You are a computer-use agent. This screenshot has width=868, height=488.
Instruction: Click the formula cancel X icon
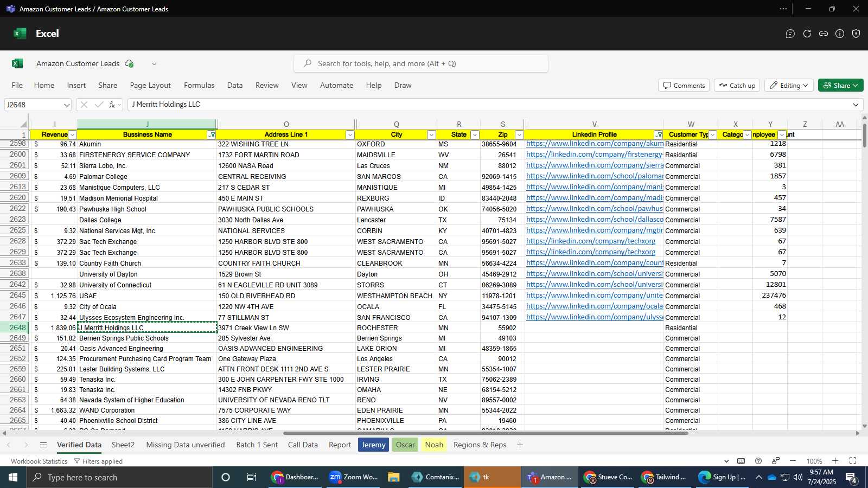click(x=84, y=105)
